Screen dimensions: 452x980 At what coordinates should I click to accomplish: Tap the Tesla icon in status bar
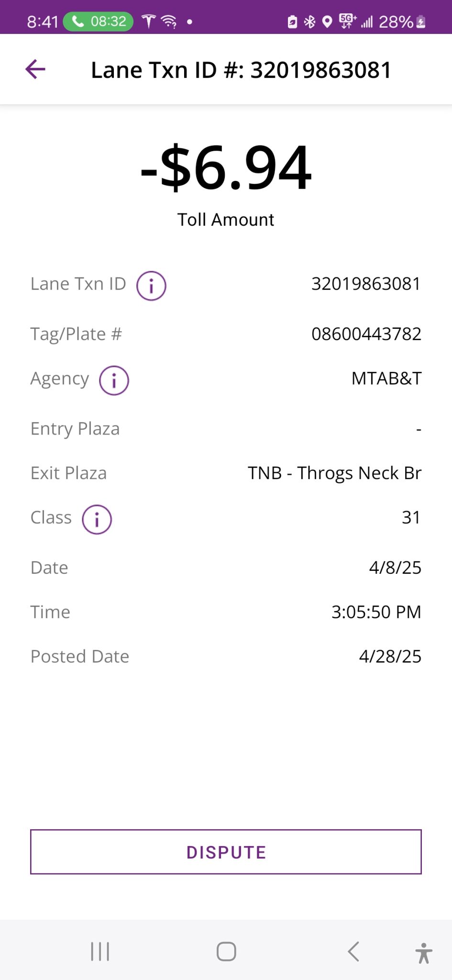click(149, 21)
